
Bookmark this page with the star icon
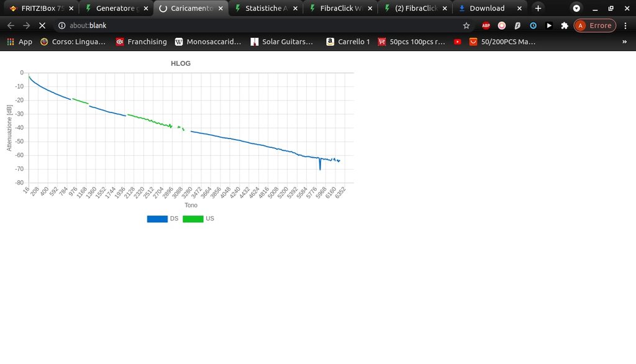(466, 25)
